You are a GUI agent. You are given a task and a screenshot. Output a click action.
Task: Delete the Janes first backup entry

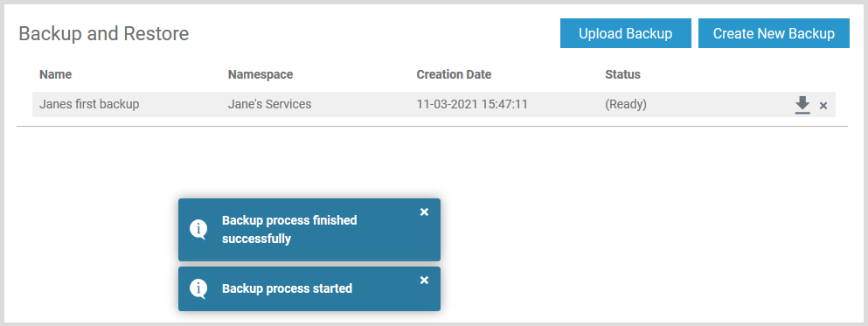823,106
